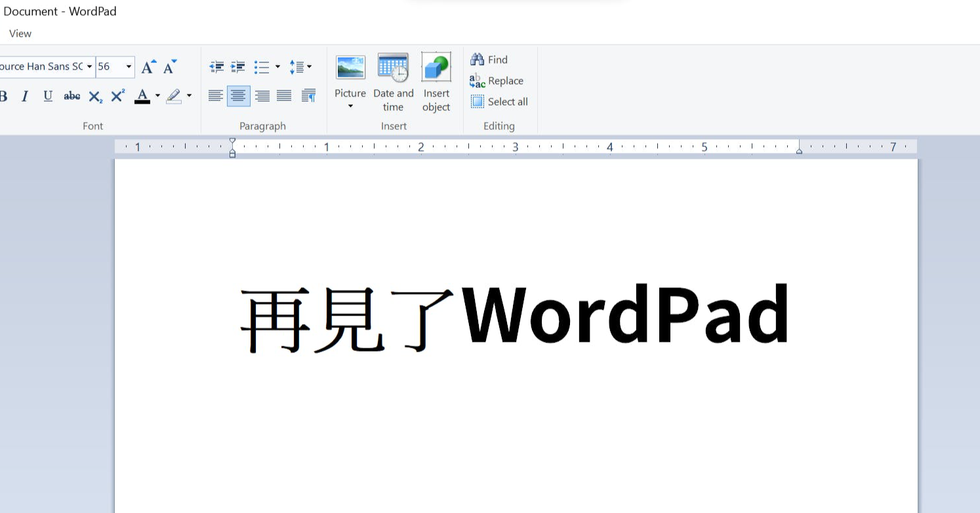980x513 pixels.
Task: Enable Strikethrough text formatting
Action: (71, 96)
